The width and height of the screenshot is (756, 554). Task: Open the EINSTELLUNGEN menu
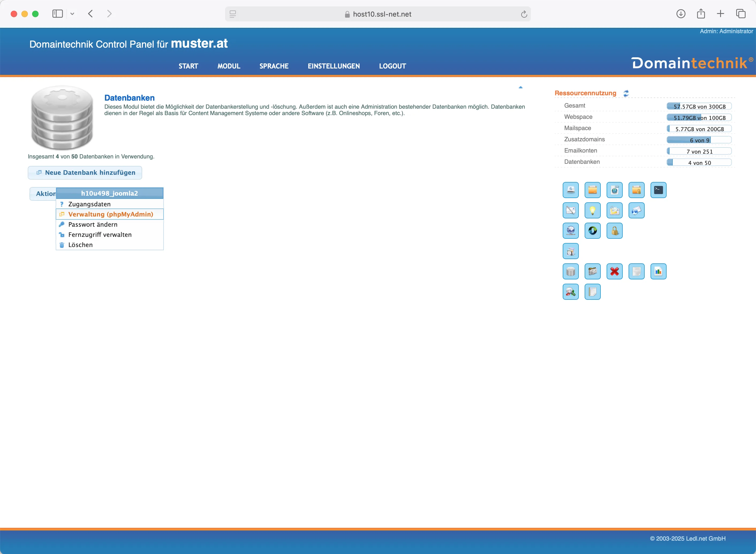(x=334, y=66)
